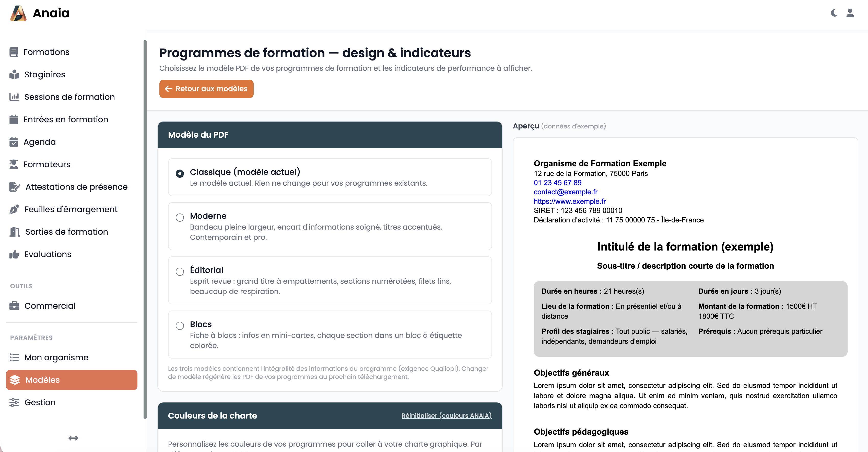Click the sidebar vertical scrollbar

145,229
